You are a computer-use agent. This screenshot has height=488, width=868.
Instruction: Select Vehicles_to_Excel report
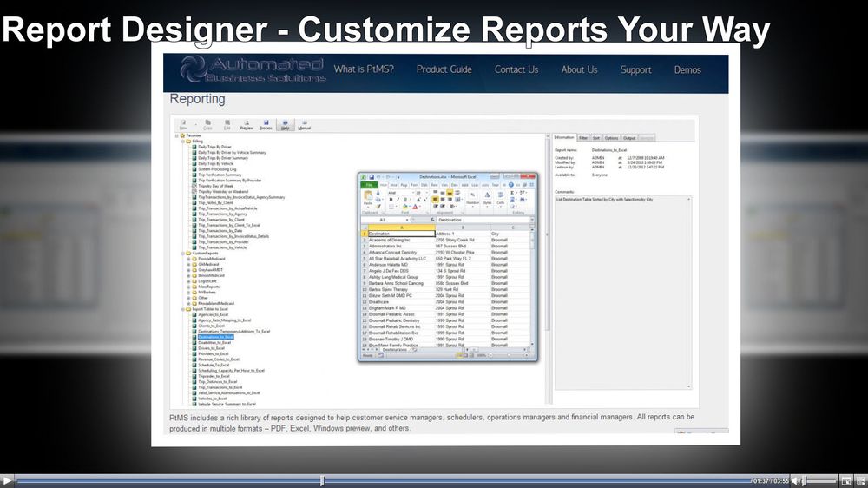pos(213,399)
